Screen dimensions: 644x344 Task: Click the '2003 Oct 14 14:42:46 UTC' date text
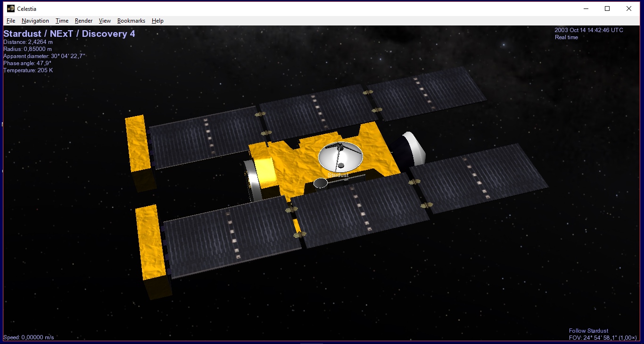[x=589, y=30]
